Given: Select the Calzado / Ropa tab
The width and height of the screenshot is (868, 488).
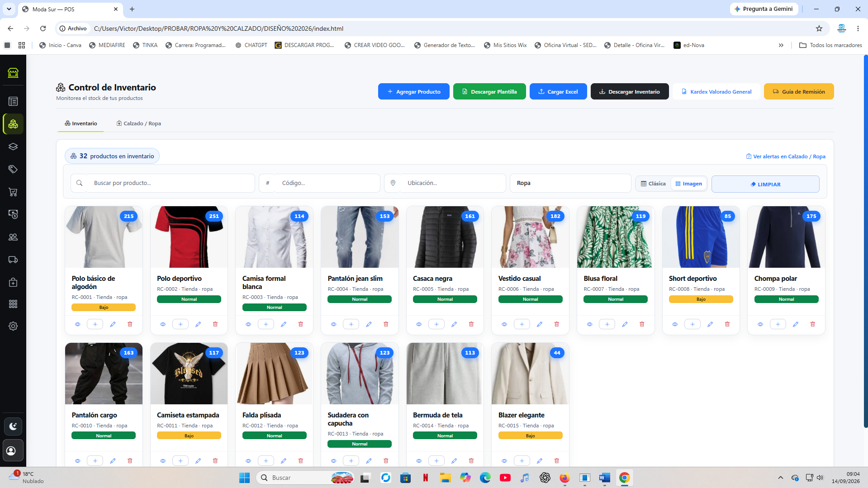Looking at the screenshot, I should pos(139,123).
